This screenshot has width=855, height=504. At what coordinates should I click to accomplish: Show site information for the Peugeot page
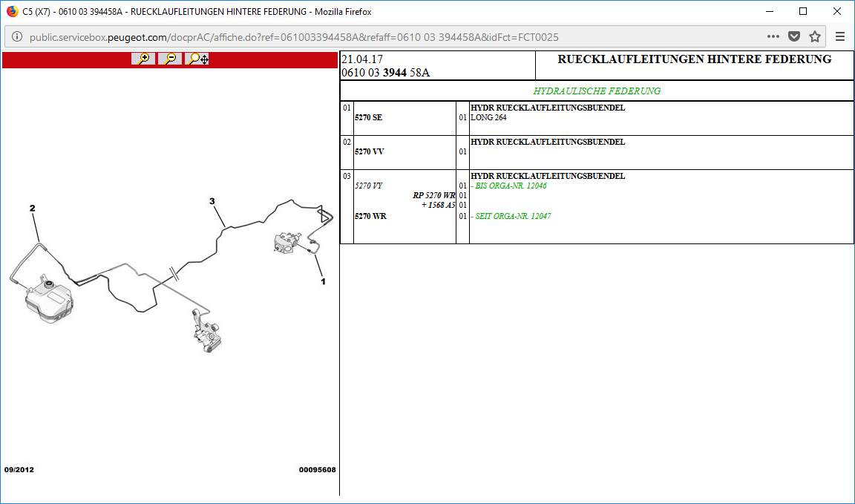coord(18,37)
